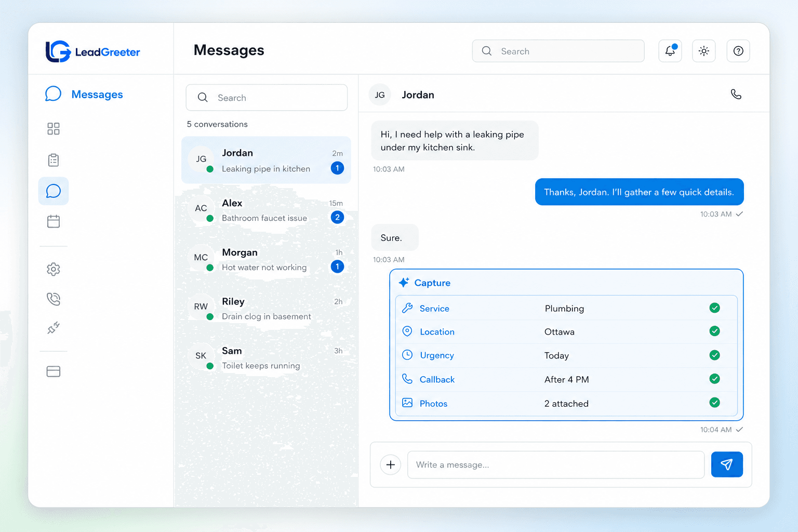The image size is (798, 532).
Task: Click the 'Sure.' message bubble
Action: (x=395, y=237)
